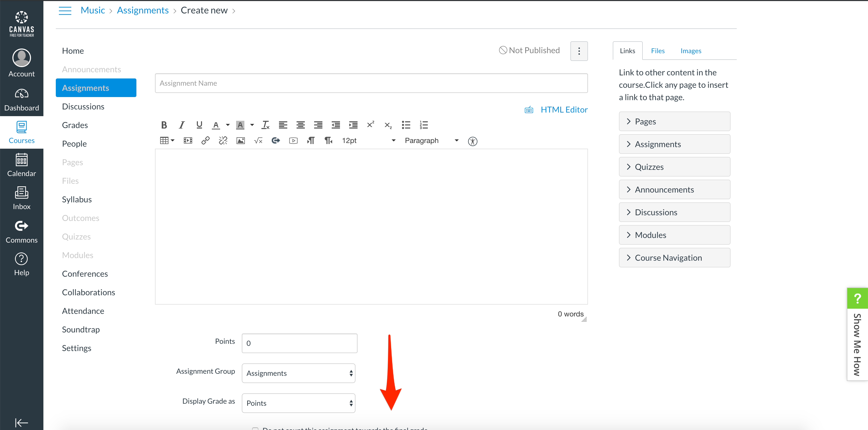Collapse the global navigation sidebar

21,423
